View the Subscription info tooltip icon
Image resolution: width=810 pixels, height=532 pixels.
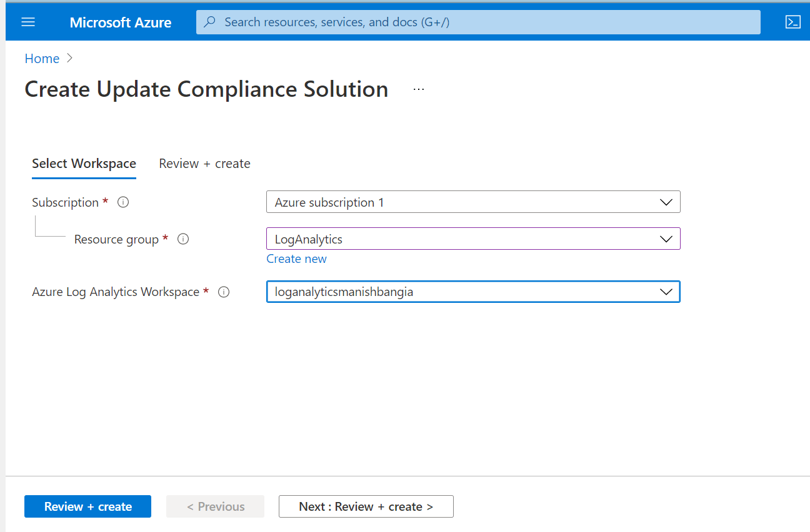[x=123, y=202]
